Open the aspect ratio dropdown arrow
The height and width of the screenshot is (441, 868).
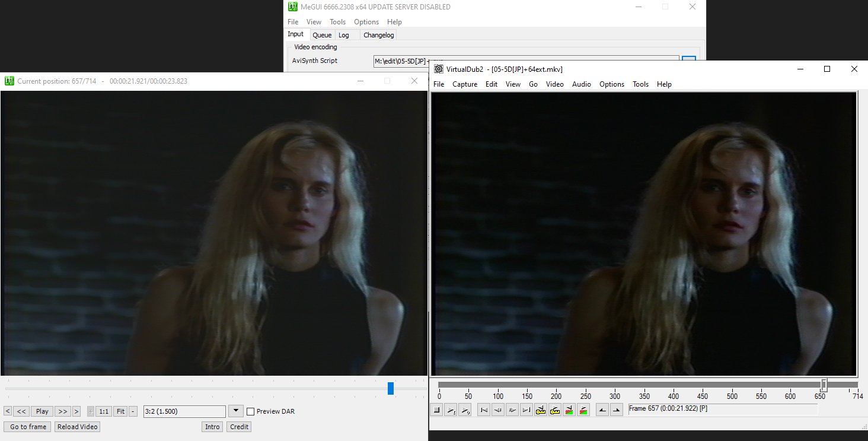pos(236,411)
